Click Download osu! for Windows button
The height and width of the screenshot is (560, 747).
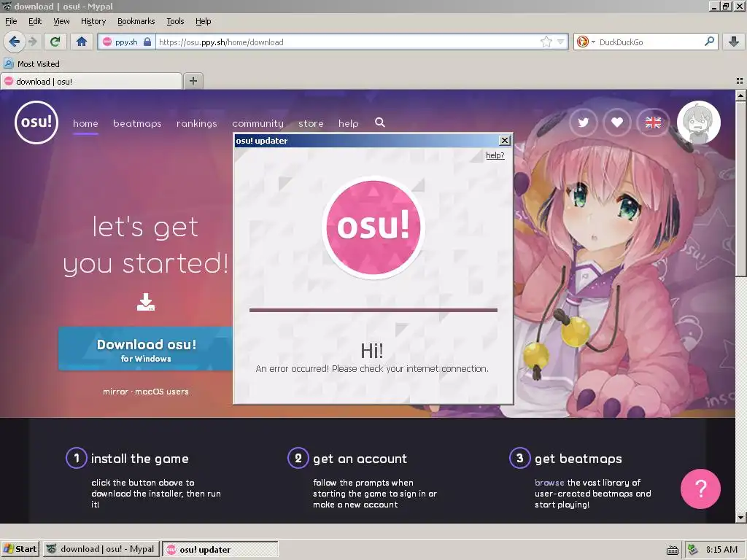(x=146, y=349)
